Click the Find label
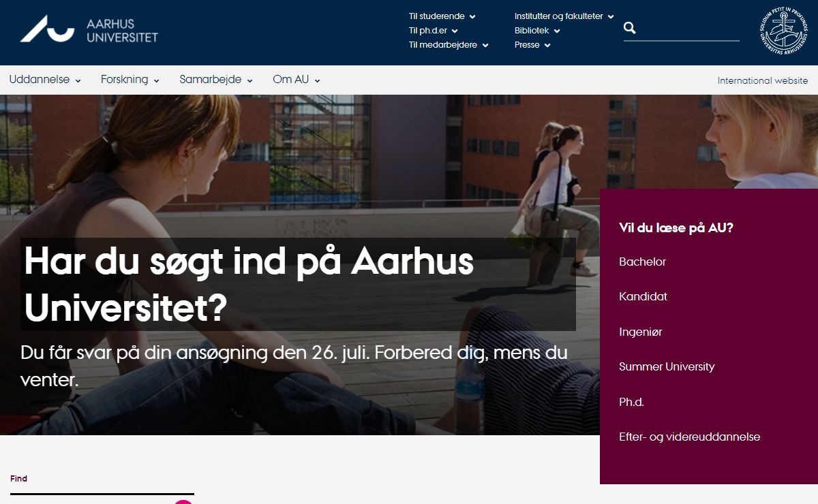Image resolution: width=818 pixels, height=504 pixels. coord(18,479)
